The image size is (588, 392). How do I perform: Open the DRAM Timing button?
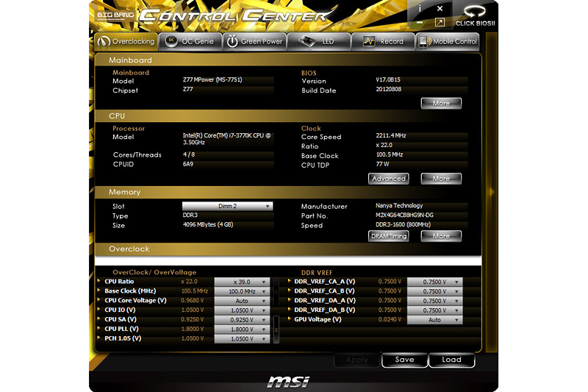coord(389,236)
